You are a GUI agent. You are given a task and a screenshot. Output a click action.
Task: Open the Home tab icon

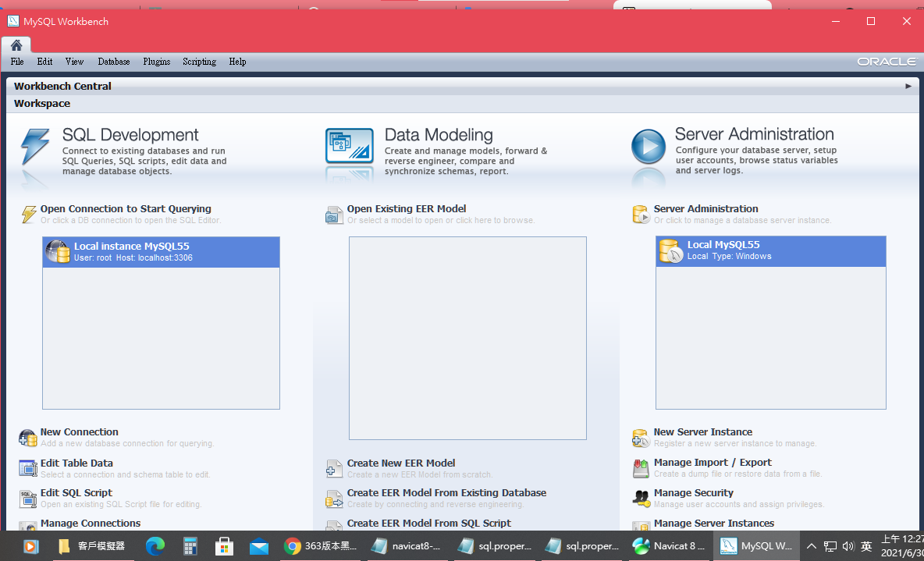(x=16, y=44)
